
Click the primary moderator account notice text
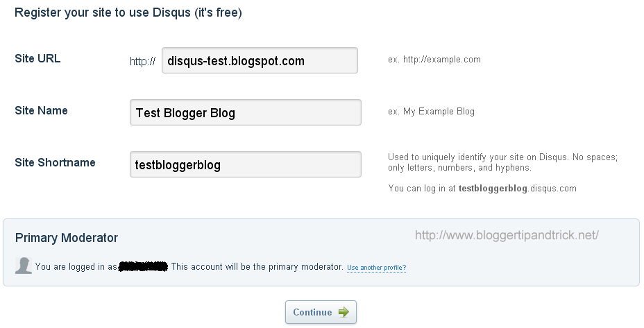point(257,266)
